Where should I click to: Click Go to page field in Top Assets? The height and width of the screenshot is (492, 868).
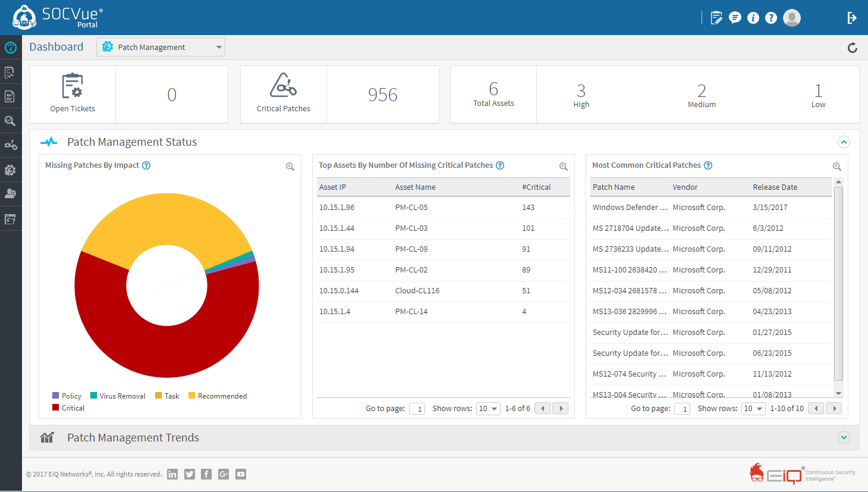click(417, 409)
